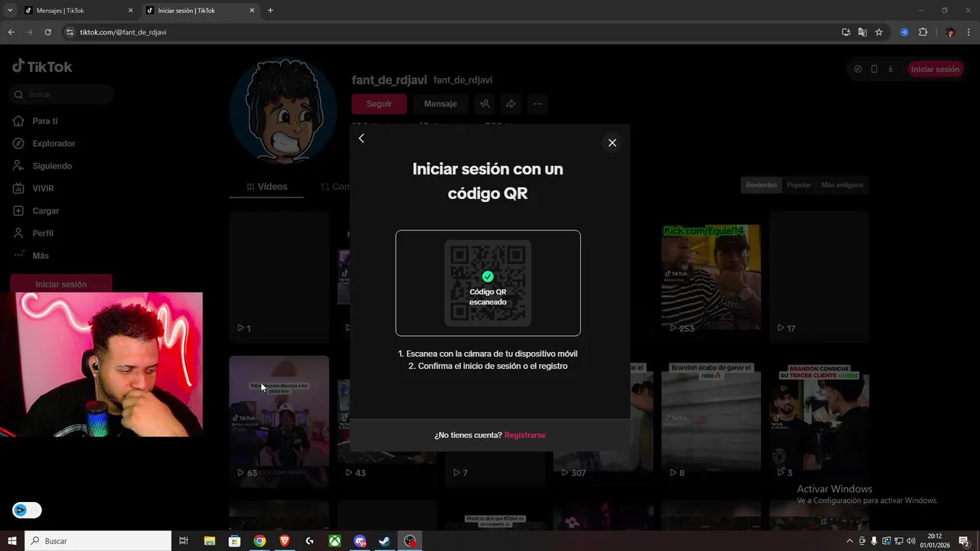
Task: Click the Chrome profile avatar
Action: pos(950,32)
